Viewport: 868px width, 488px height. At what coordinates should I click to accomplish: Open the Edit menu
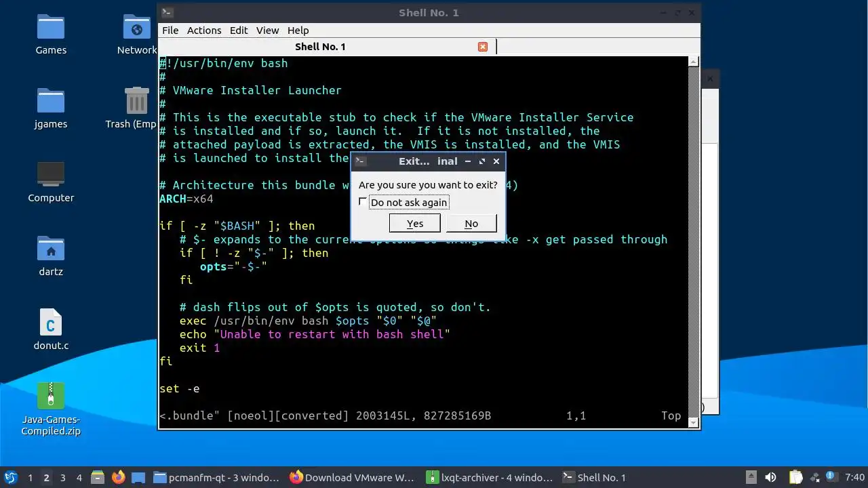(239, 30)
